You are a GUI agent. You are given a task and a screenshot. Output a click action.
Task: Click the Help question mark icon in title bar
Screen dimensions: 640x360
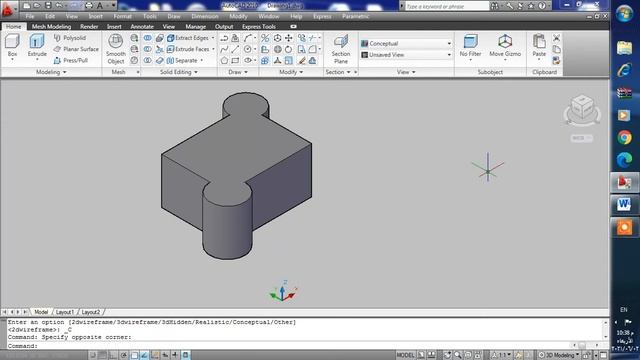[x=542, y=6]
